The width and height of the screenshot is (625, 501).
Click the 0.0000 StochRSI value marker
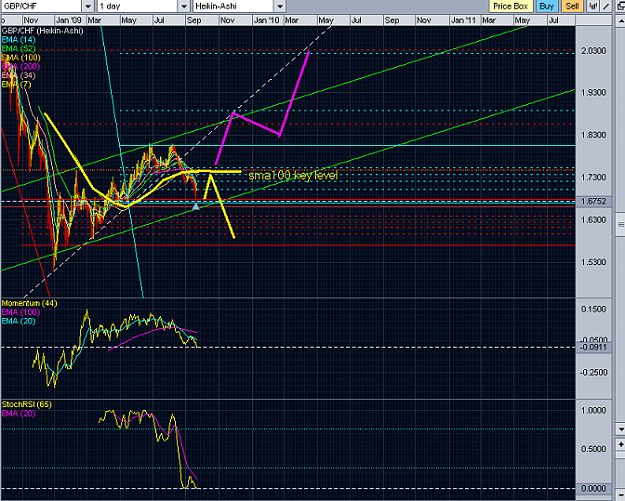(594, 488)
